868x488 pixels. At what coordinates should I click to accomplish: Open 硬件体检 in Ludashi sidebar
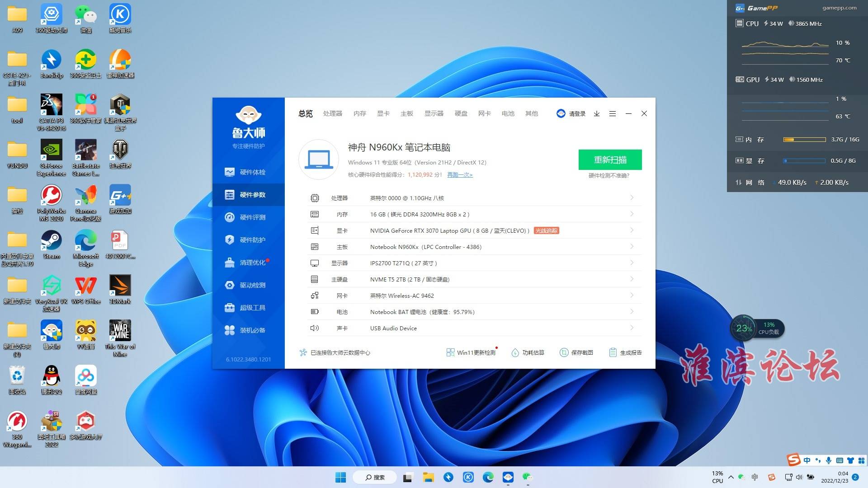pos(248,172)
